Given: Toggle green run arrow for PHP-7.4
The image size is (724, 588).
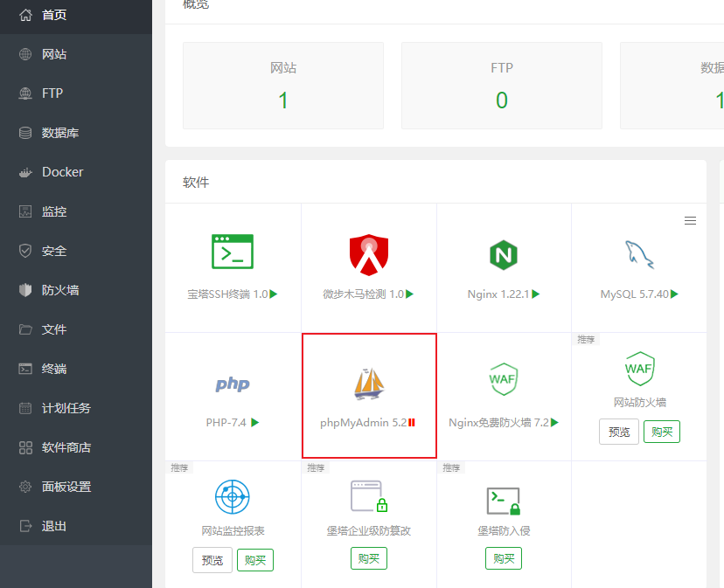Looking at the screenshot, I should click(254, 422).
